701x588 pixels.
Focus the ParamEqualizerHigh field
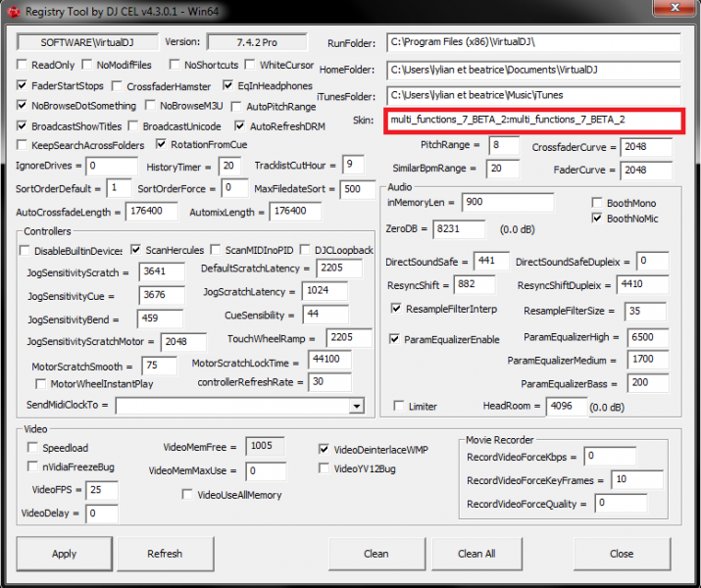[x=648, y=337]
